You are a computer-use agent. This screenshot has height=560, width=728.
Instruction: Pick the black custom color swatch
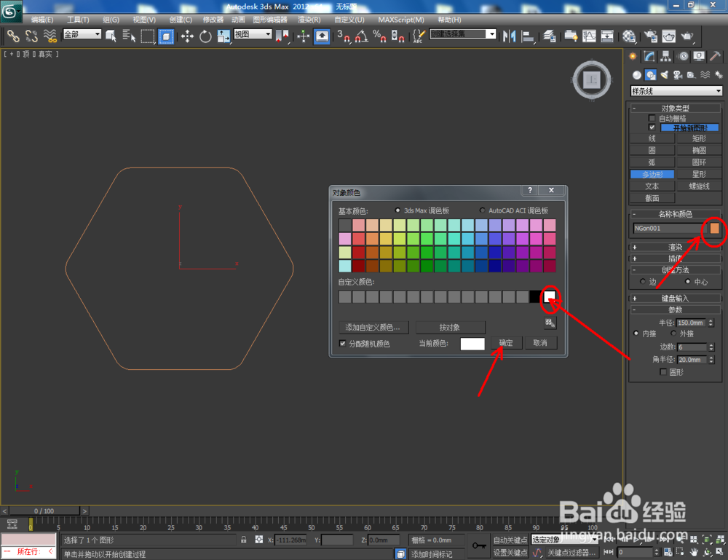click(x=535, y=296)
